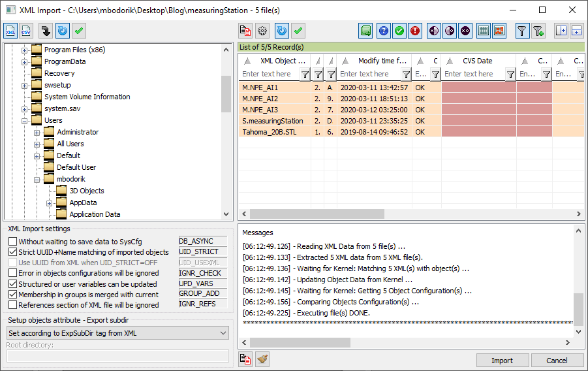
Task: Click the red colored grid table icon
Action: pos(499,31)
